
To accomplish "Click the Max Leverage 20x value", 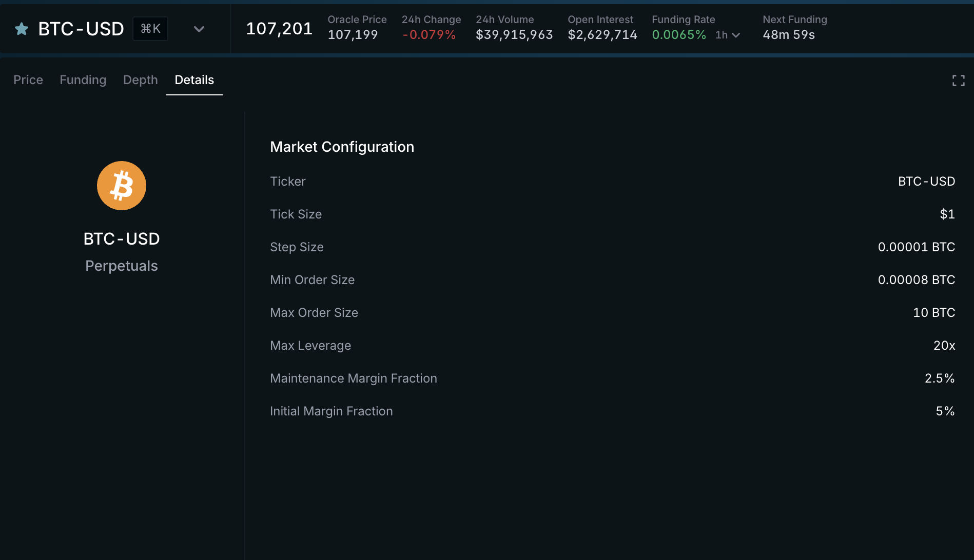I will (944, 346).
